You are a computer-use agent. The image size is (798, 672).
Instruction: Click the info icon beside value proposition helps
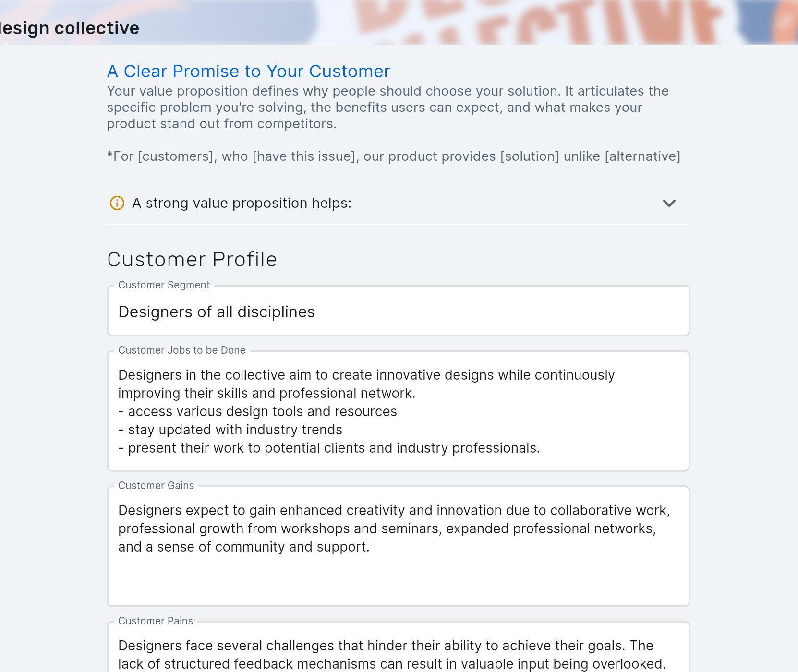pos(117,203)
